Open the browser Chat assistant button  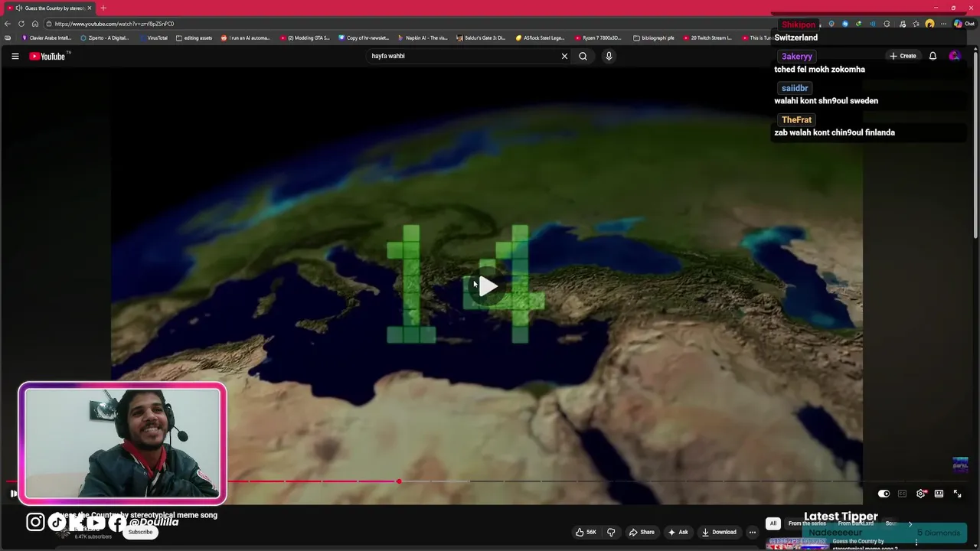(x=963, y=24)
